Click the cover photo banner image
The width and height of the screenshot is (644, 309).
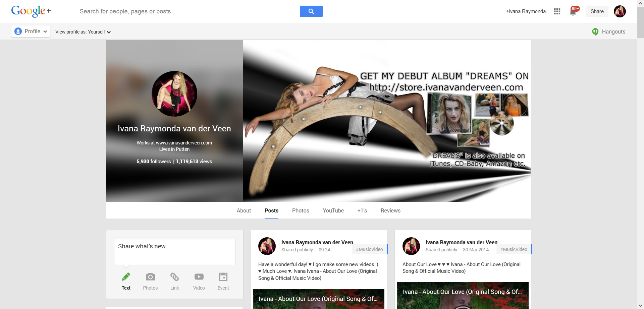click(x=387, y=121)
